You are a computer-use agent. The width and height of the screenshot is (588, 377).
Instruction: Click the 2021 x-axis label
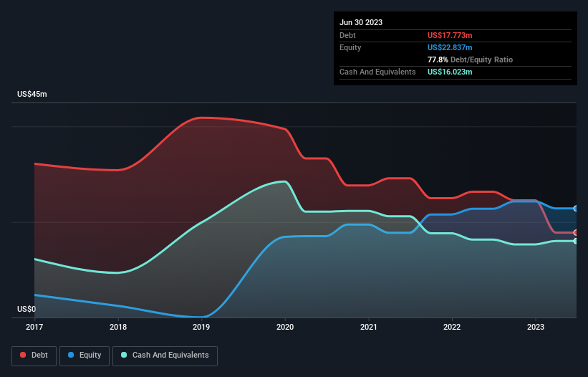369,327
